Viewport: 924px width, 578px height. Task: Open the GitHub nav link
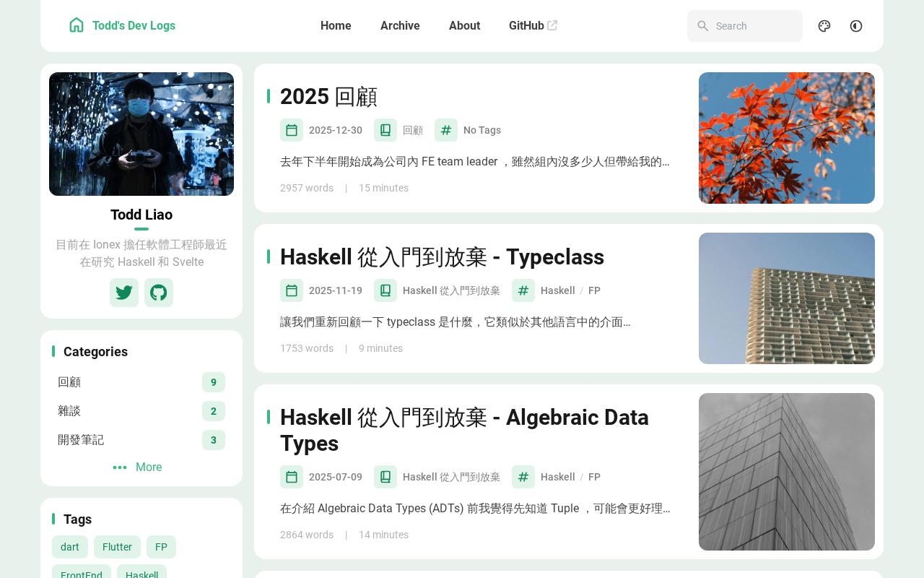(533, 26)
